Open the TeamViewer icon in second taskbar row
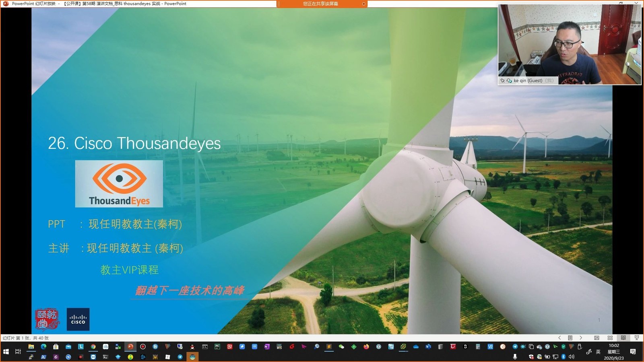The height and width of the screenshot is (362, 644). click(93, 356)
